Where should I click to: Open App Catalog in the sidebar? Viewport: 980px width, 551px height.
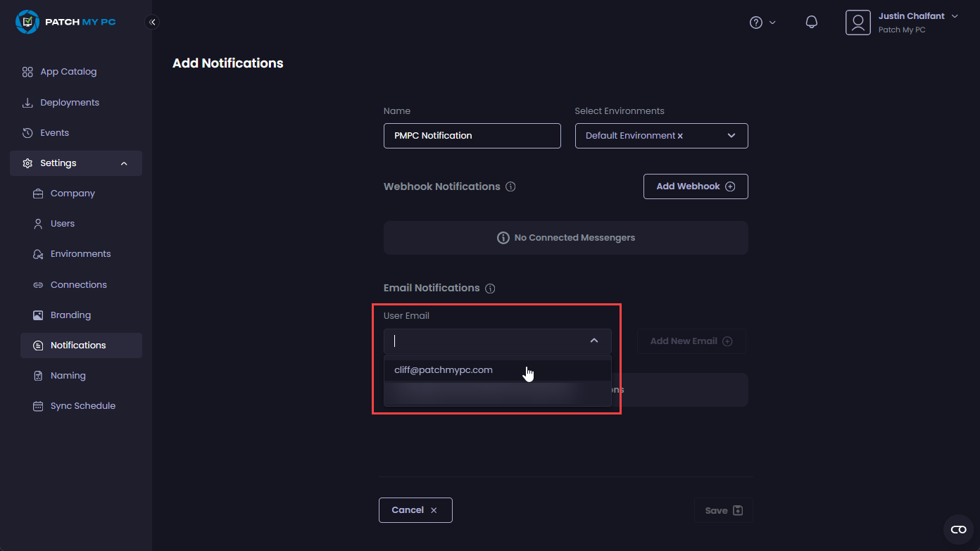coord(68,72)
